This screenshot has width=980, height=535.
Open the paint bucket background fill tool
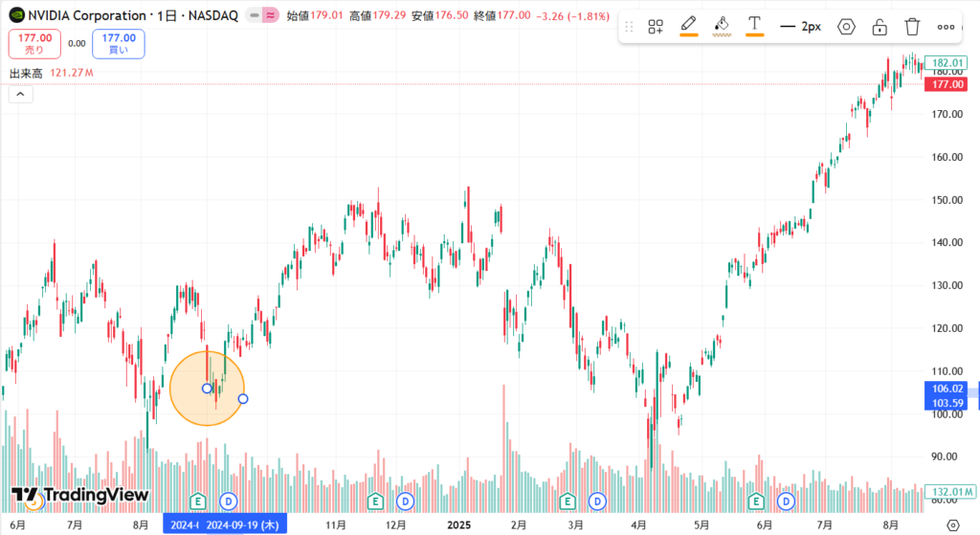pos(722,26)
